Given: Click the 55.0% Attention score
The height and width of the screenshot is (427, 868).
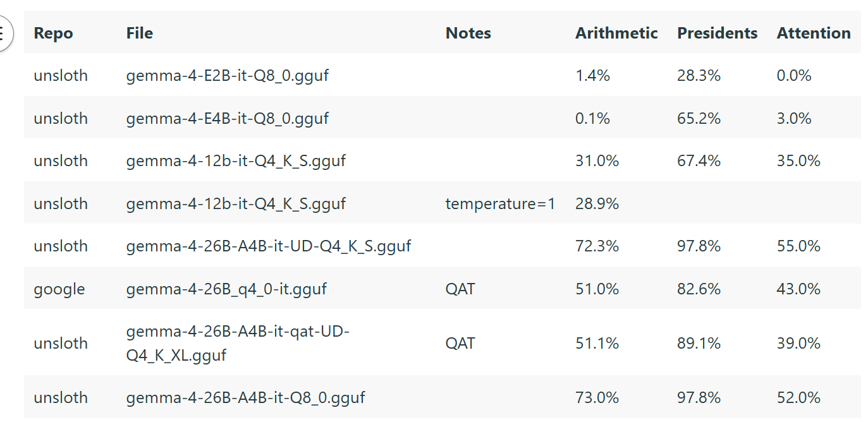Looking at the screenshot, I should click(798, 246).
